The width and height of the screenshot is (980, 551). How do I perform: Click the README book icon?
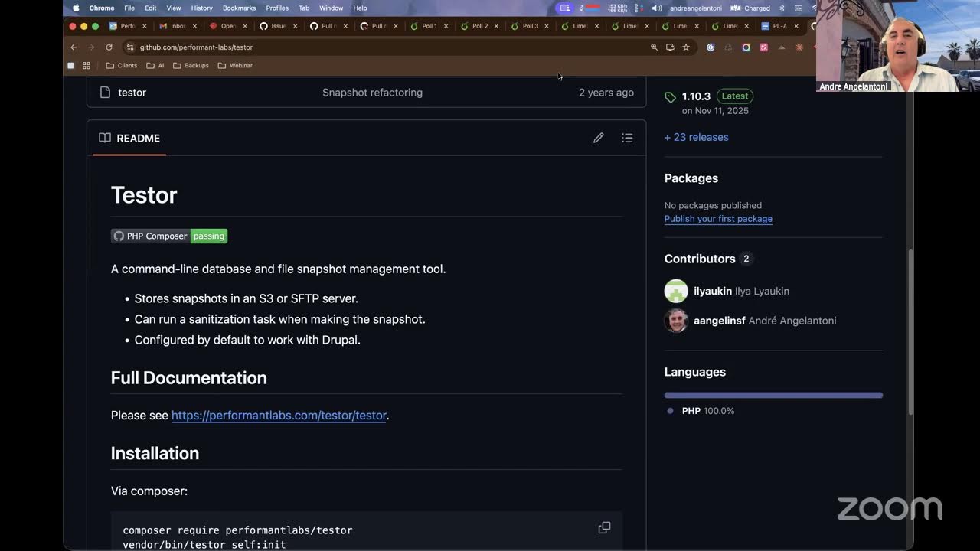(105, 138)
